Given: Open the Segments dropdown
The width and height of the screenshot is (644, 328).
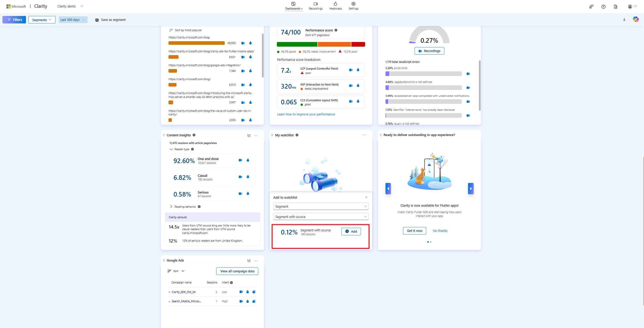Looking at the screenshot, I should [x=42, y=20].
